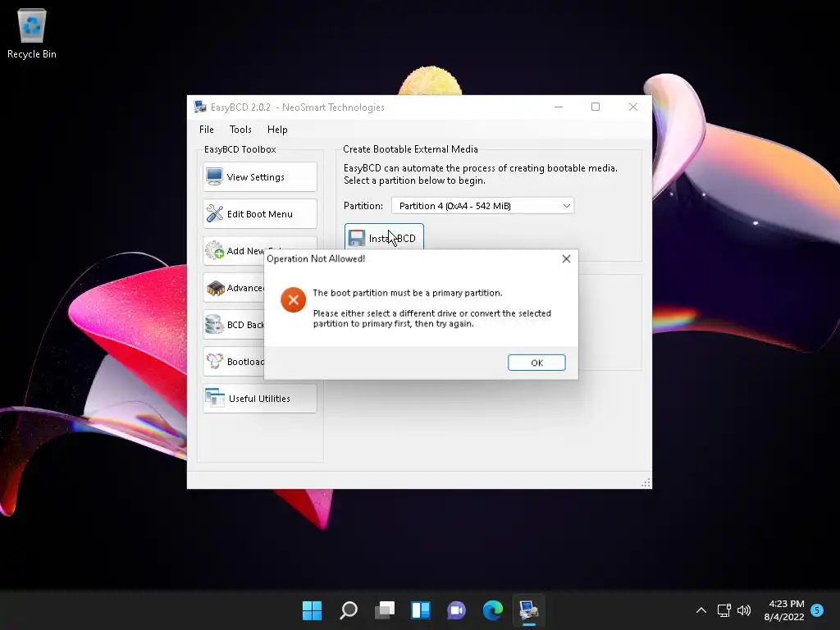Open the Windows Start menu
840x630 pixels.
pyautogui.click(x=312, y=610)
